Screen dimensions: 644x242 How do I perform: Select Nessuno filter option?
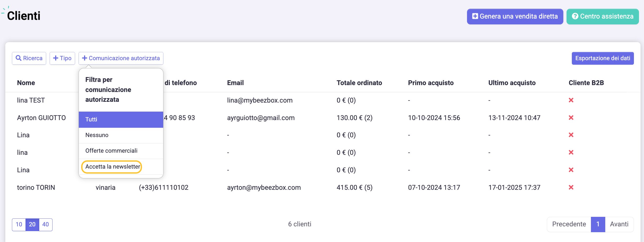(121, 135)
